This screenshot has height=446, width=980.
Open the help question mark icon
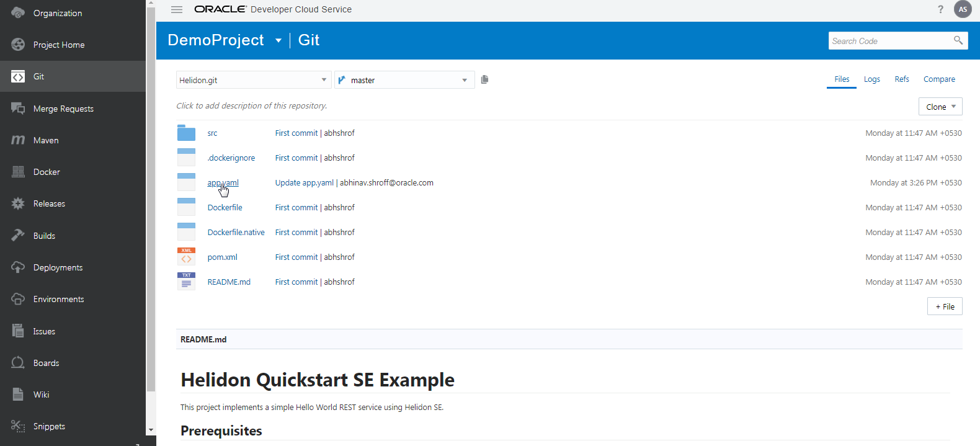(x=940, y=9)
